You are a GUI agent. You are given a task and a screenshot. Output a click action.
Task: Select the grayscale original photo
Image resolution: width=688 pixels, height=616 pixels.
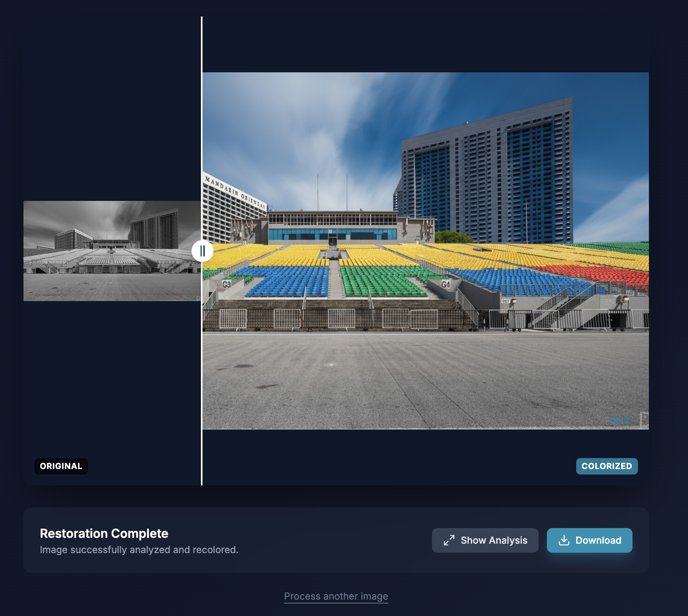click(112, 251)
